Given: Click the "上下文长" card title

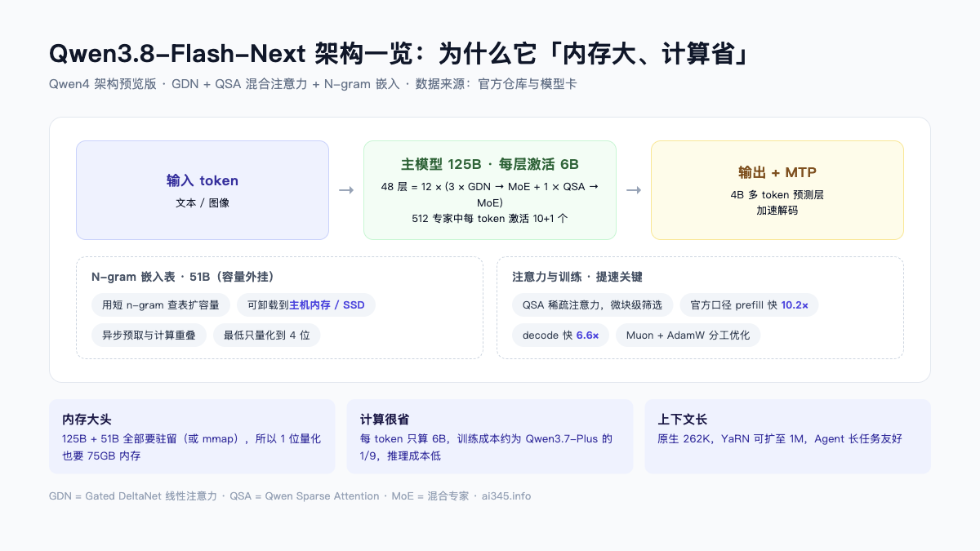Looking at the screenshot, I should 683,420.
